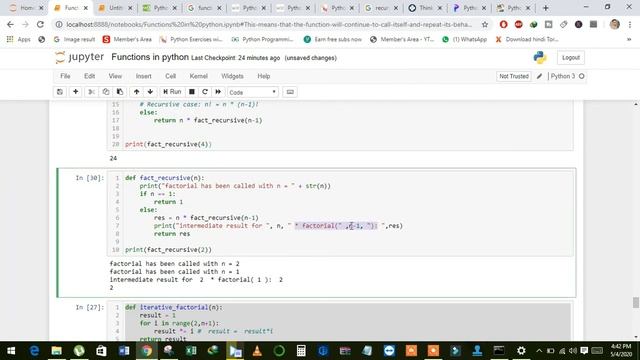640x360 pixels.
Task: Cut the selected cells with scissors icon
Action: pos(91,92)
